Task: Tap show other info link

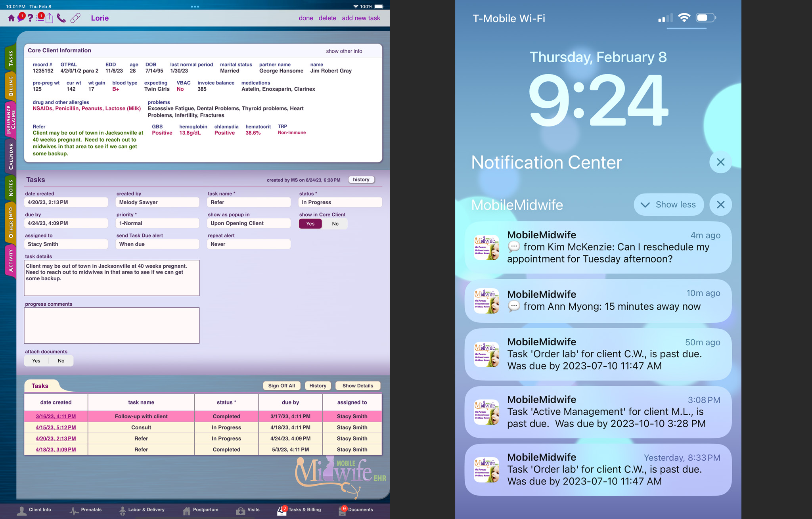Action: click(x=344, y=51)
